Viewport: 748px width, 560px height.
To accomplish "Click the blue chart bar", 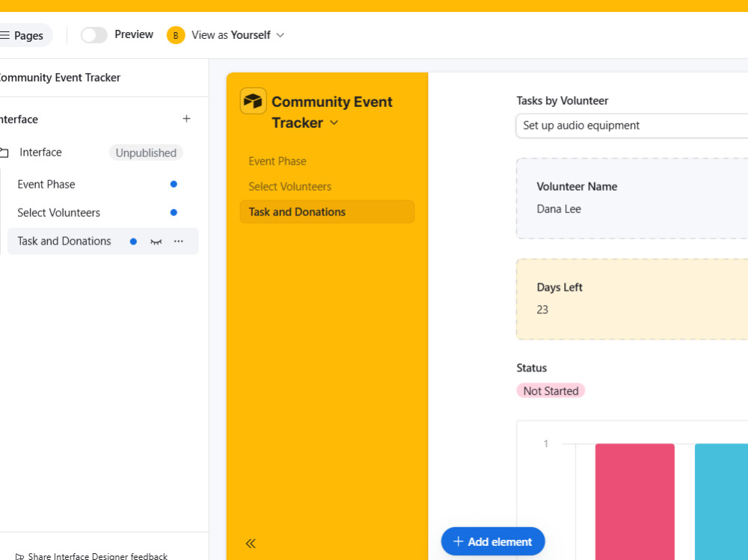I will [x=721, y=502].
